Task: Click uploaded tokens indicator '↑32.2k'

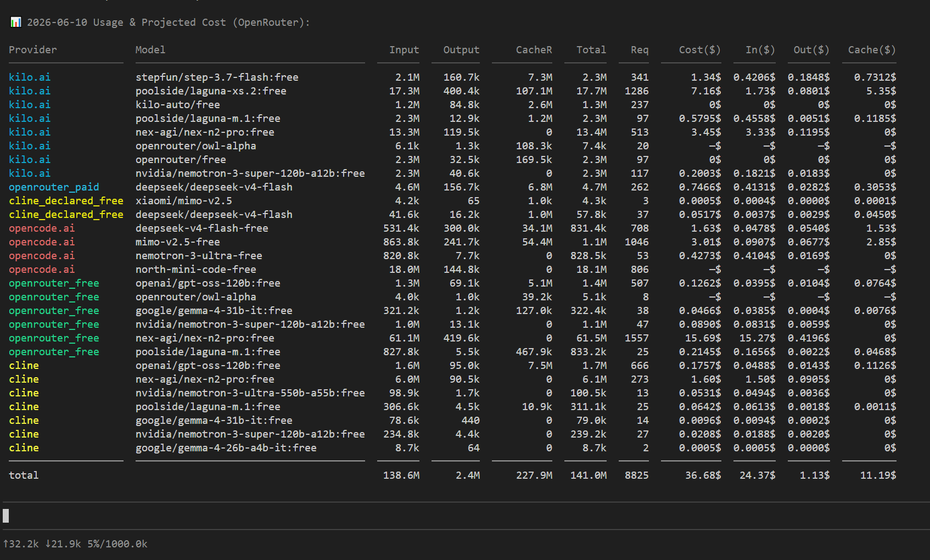Action: (21, 544)
